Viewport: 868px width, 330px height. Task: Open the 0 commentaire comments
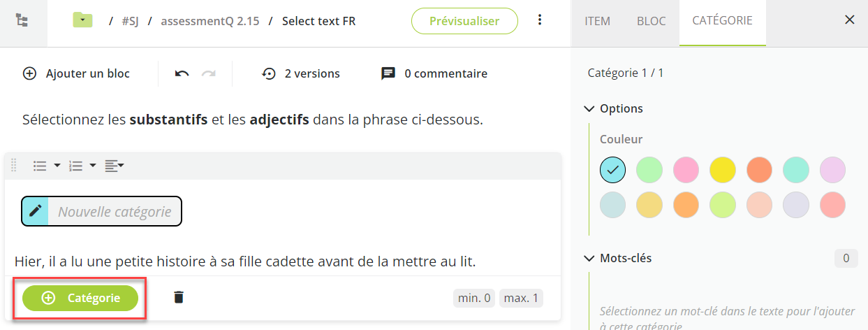tap(434, 73)
